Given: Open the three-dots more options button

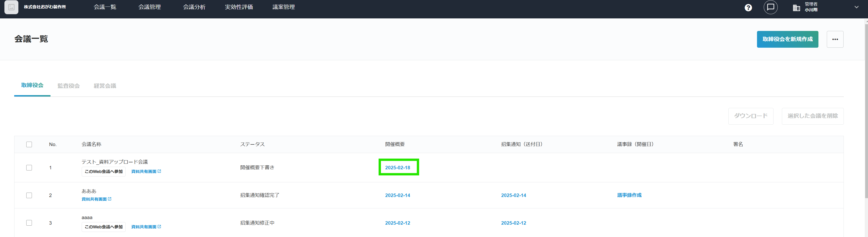Looking at the screenshot, I should (835, 39).
